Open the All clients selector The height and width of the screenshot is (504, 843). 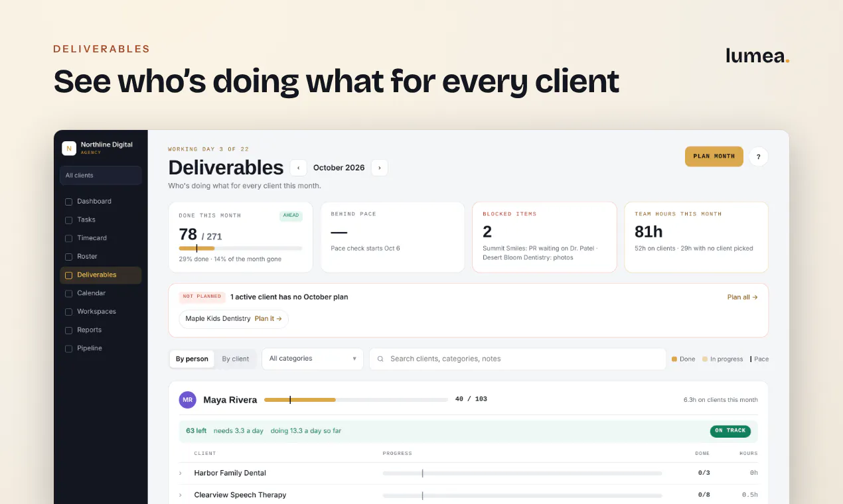[x=100, y=175]
